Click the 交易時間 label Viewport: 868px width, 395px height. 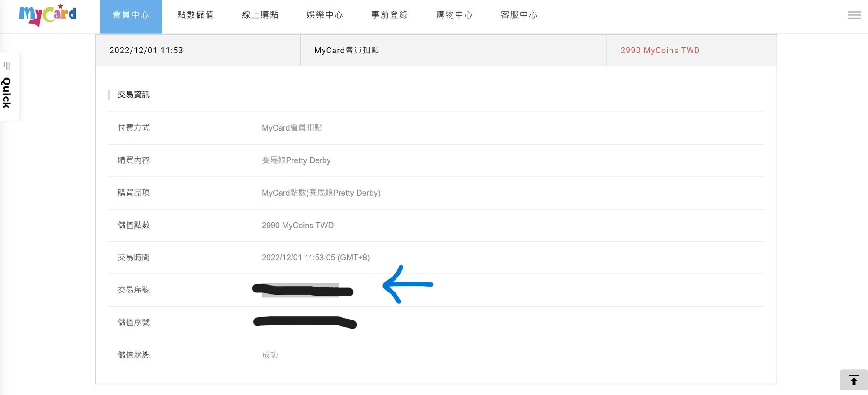tap(133, 258)
